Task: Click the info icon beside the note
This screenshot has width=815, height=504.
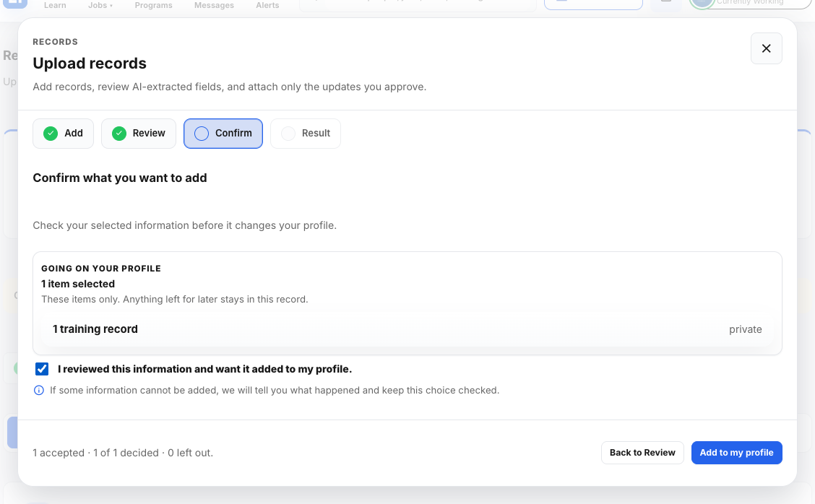Action: pos(39,390)
